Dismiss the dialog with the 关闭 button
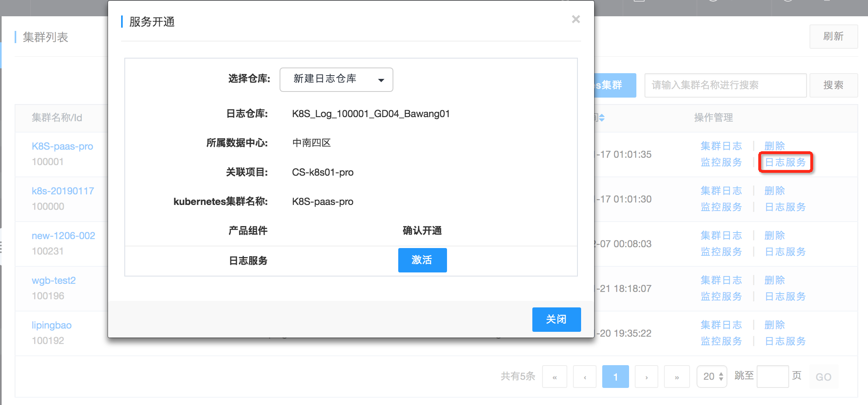The image size is (868, 405). (x=556, y=320)
